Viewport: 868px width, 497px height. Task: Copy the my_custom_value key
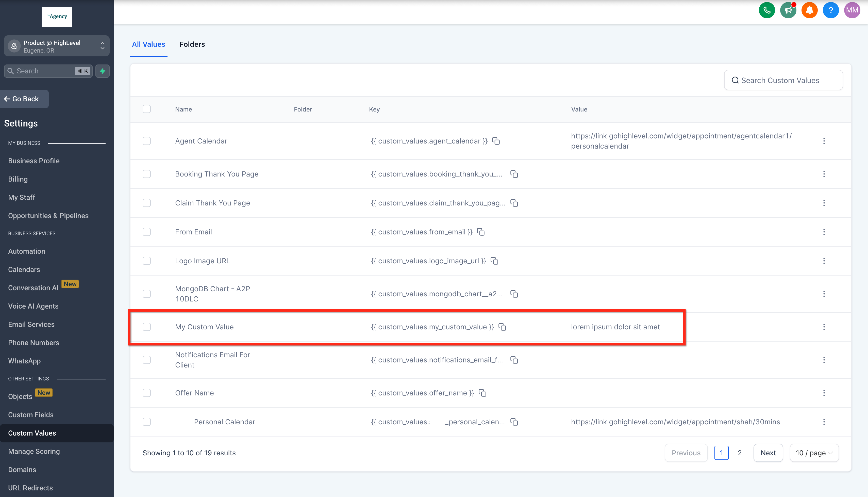(x=502, y=327)
